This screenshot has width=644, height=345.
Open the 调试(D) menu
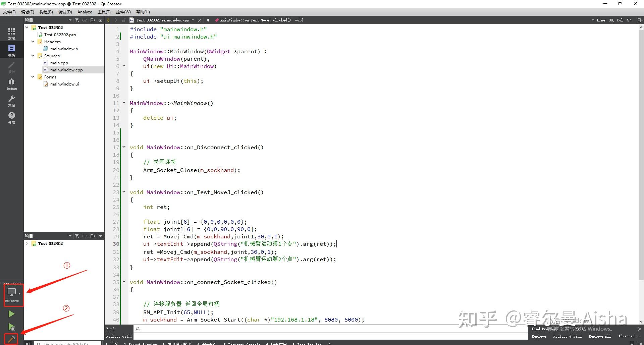pyautogui.click(x=65, y=12)
